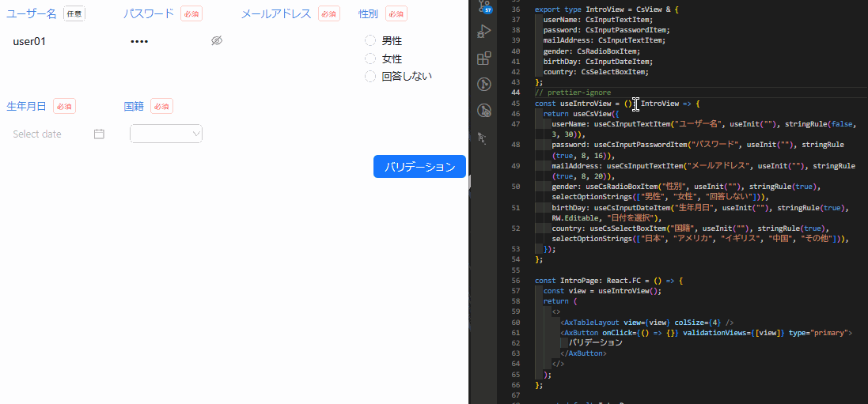Click line number 56 in the gutter

tap(515, 281)
